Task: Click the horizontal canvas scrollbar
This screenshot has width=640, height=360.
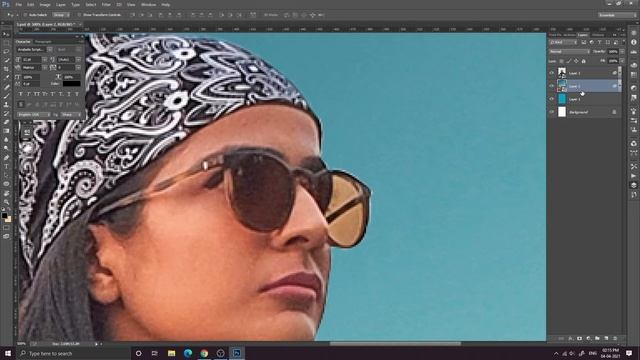Action: pyautogui.click(x=395, y=344)
